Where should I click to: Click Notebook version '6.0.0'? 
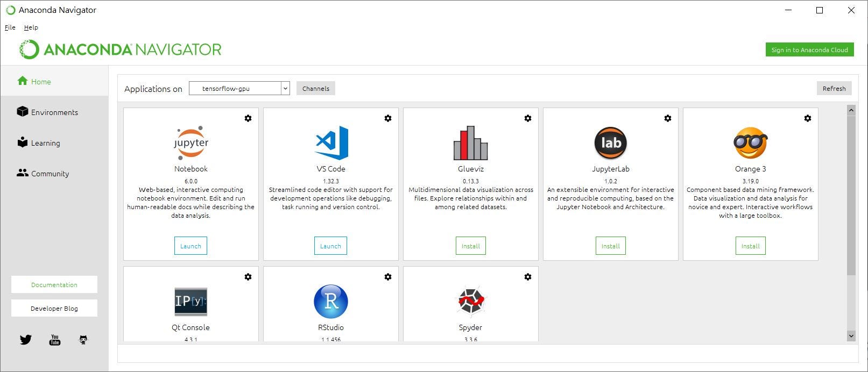point(191,181)
